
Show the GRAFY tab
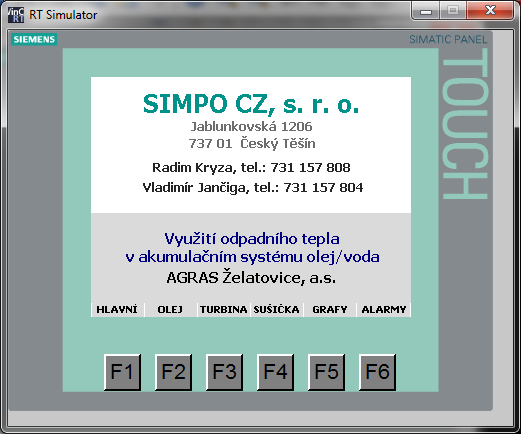tap(330, 310)
